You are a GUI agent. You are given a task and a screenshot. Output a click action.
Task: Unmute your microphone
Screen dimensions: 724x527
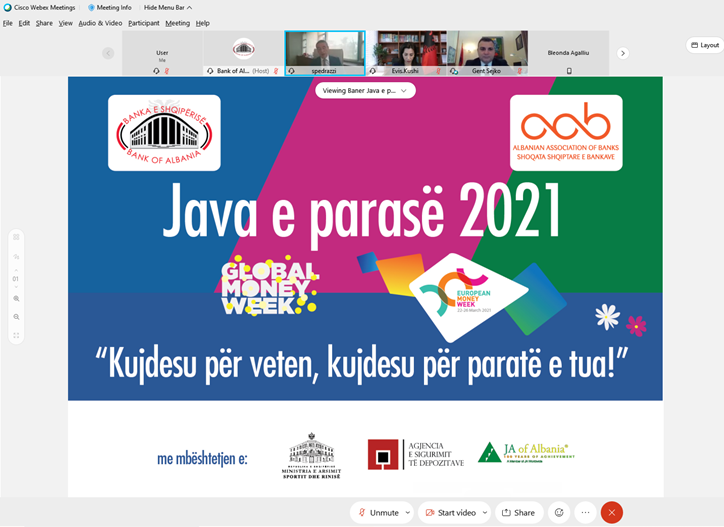pyautogui.click(x=377, y=512)
